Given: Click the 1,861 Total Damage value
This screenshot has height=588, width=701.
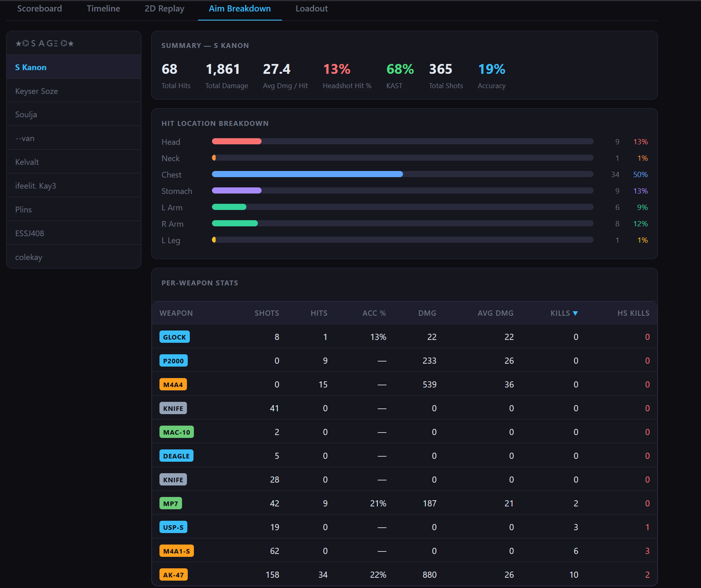Looking at the screenshot, I should coord(223,69).
